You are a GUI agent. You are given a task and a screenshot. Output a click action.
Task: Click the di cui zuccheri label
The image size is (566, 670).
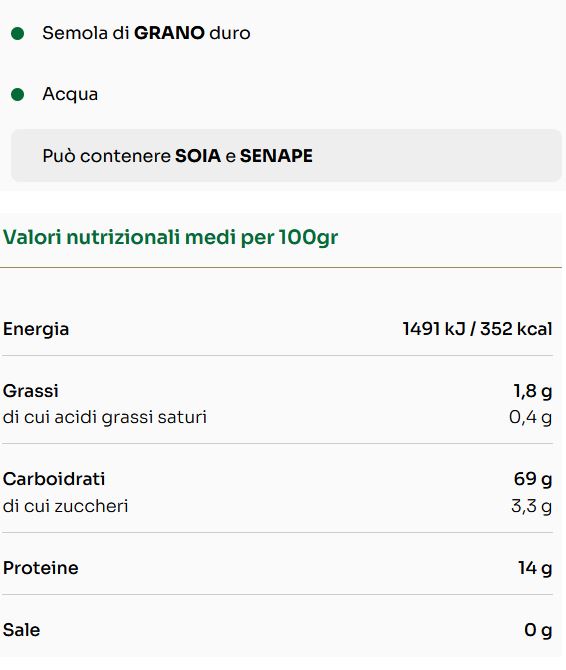tap(65, 506)
